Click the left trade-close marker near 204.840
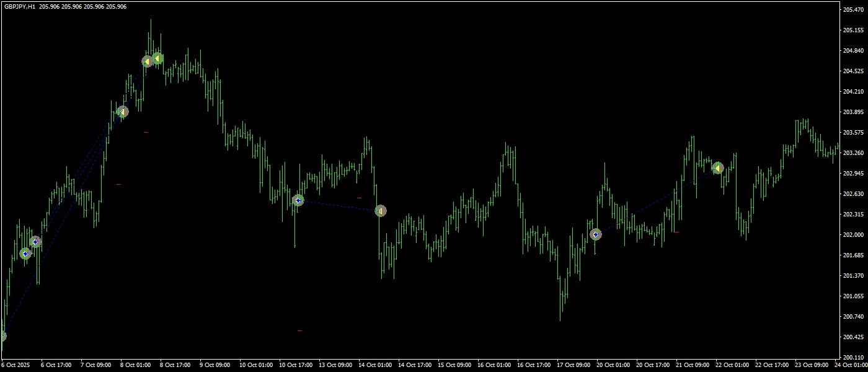The image size is (868, 372). 147,61
